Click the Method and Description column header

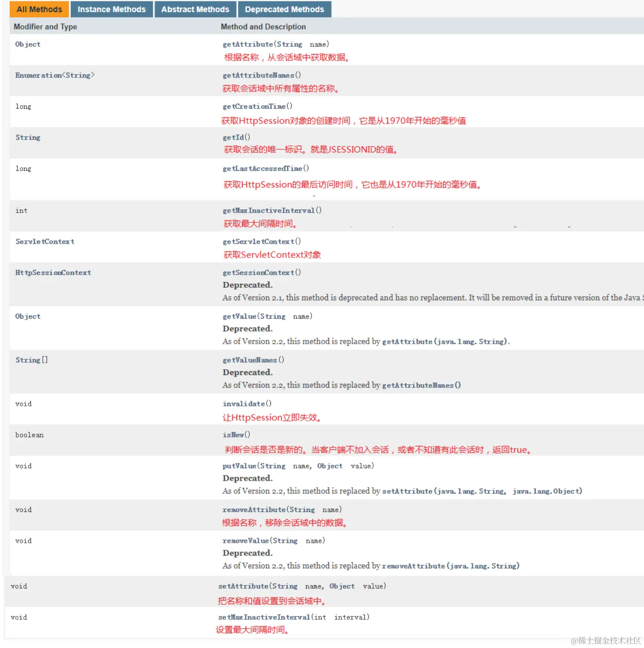click(x=263, y=26)
